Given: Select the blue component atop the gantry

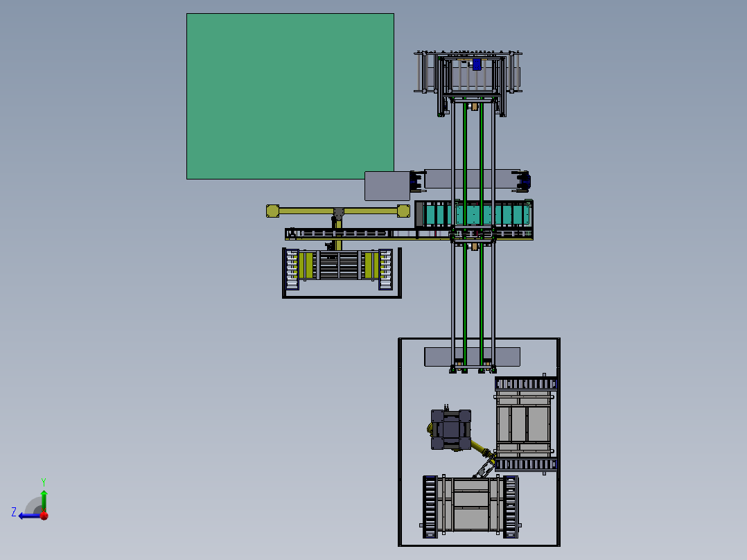Looking at the screenshot, I should coord(477,64).
